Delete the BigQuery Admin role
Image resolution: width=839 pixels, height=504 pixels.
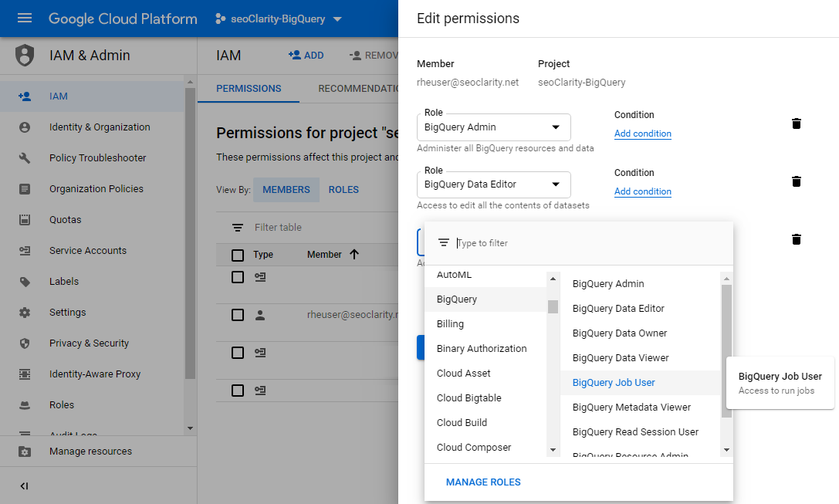pyautogui.click(x=797, y=123)
